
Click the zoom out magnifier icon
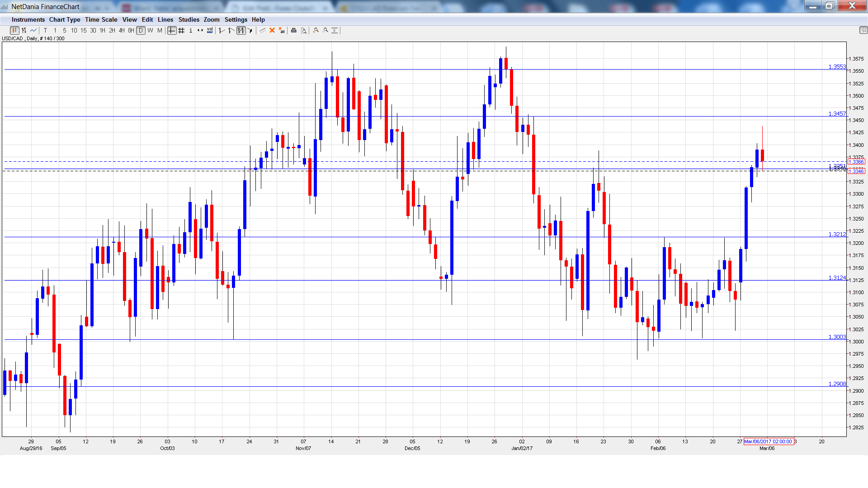coord(325,30)
